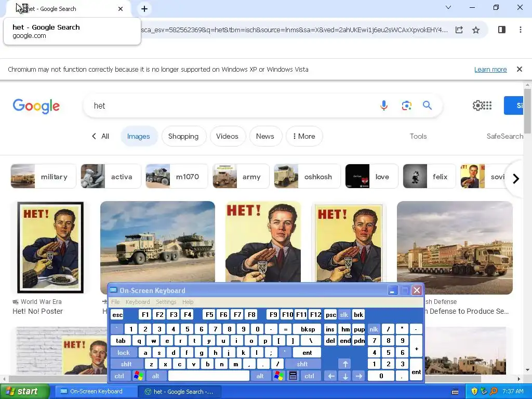Click the keyboard icon in system tray
The height and width of the screenshot is (399, 532).
pyautogui.click(x=455, y=392)
